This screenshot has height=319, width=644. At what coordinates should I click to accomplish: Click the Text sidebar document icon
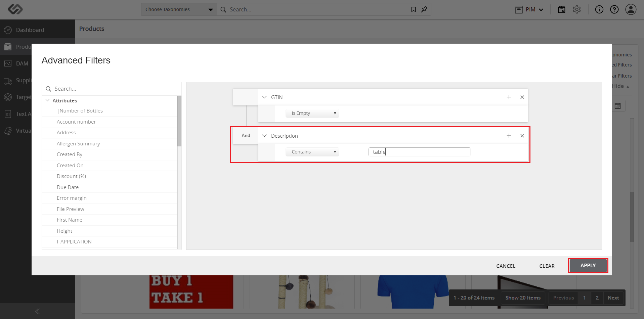(8, 114)
